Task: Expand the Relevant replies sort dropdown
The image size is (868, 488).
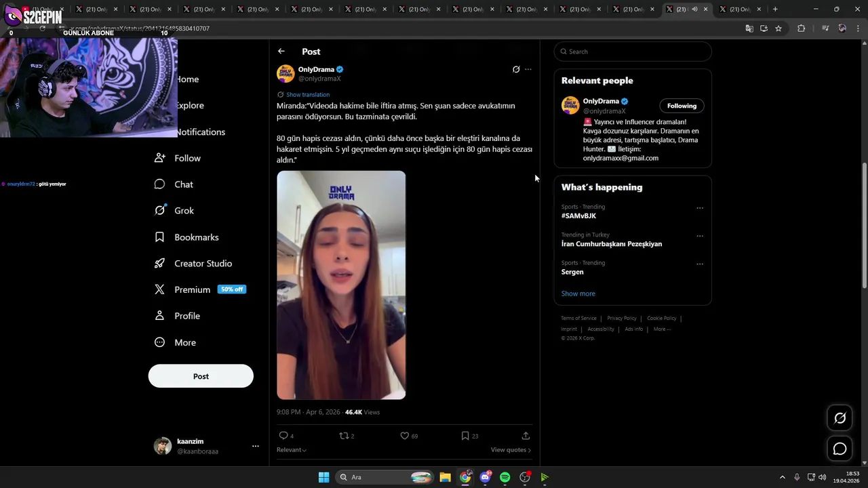Action: click(292, 450)
